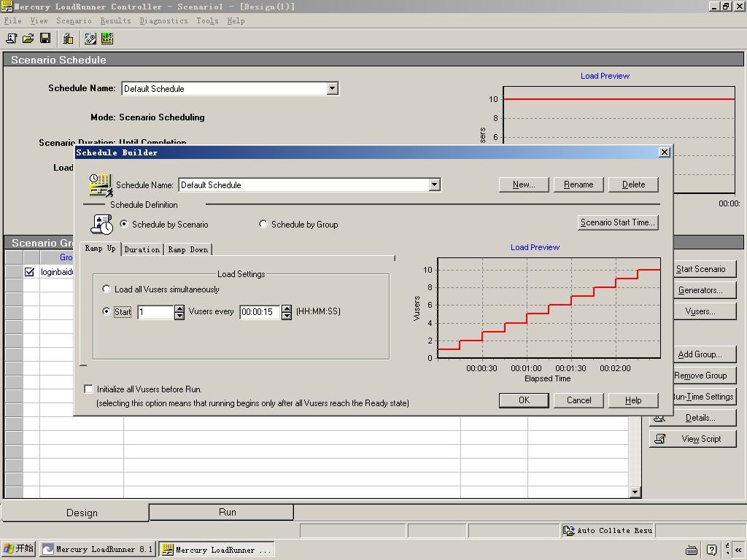Image resolution: width=747 pixels, height=560 pixels.
Task: Enable Initialize all Vusers before Run
Action: coord(89,389)
